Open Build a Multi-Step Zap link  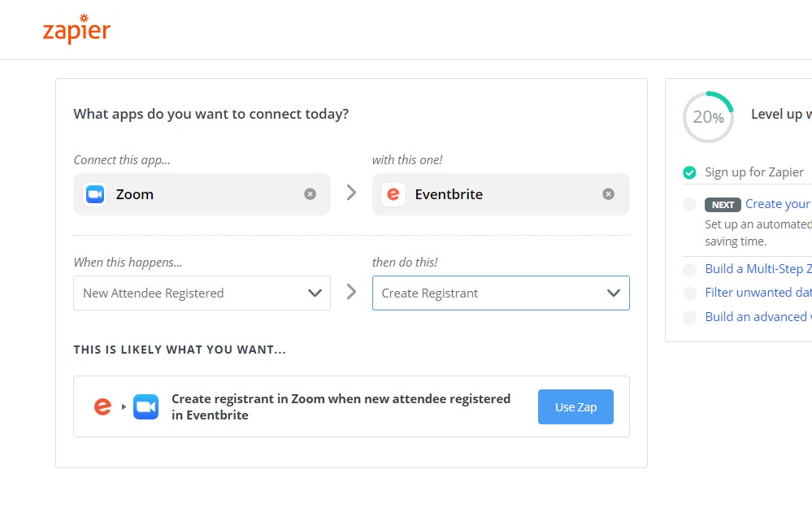[x=758, y=269]
